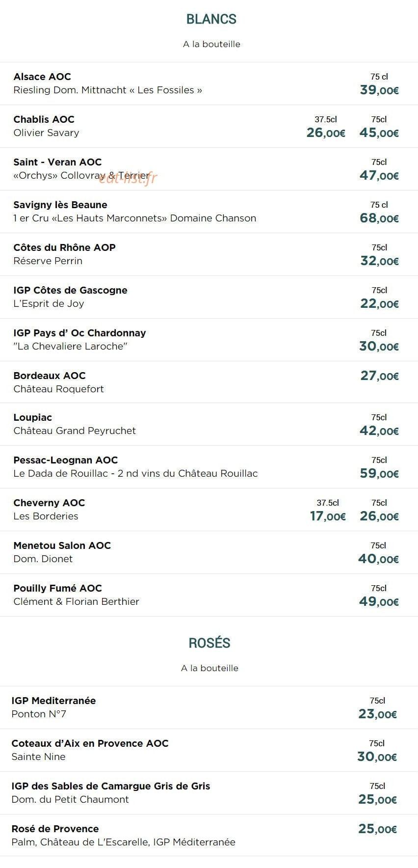Click the Pouilly Fumé AOC 49,00€ price
This screenshot has height=868, width=418.
379,601
